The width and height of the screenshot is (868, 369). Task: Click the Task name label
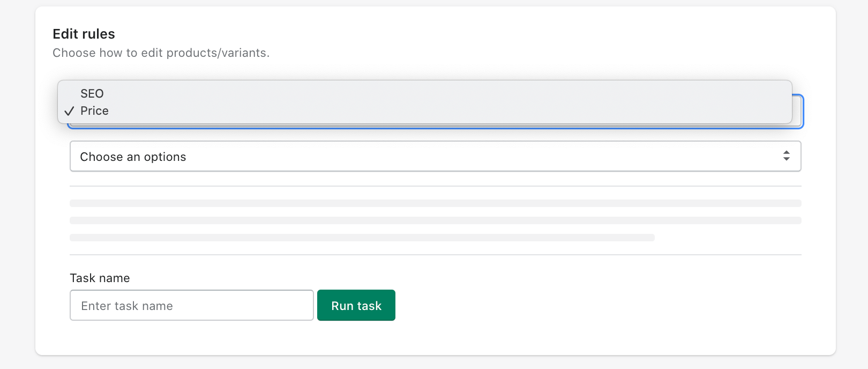[100, 278]
